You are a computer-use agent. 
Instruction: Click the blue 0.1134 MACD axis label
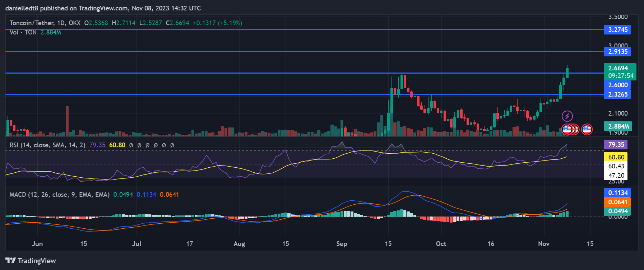coord(618,193)
